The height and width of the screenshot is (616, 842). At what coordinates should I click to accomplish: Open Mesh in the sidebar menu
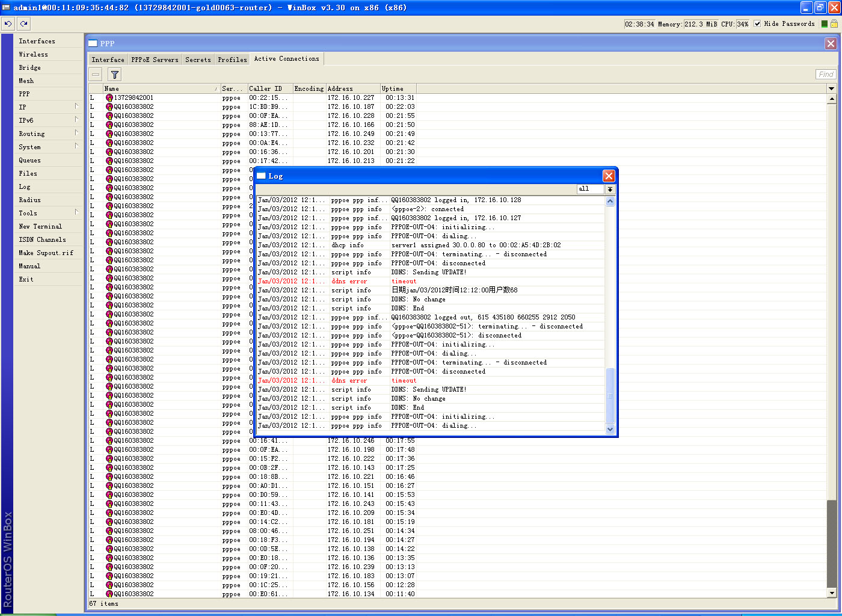click(x=26, y=81)
